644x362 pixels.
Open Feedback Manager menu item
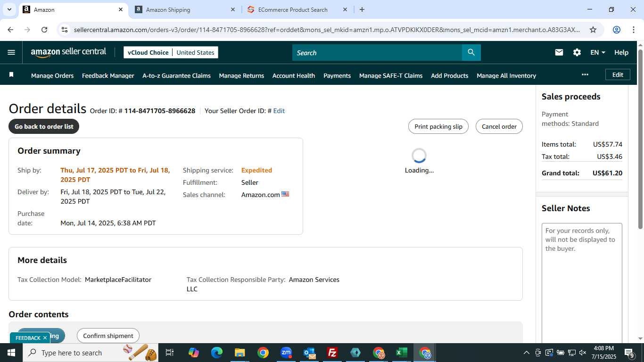pos(108,75)
